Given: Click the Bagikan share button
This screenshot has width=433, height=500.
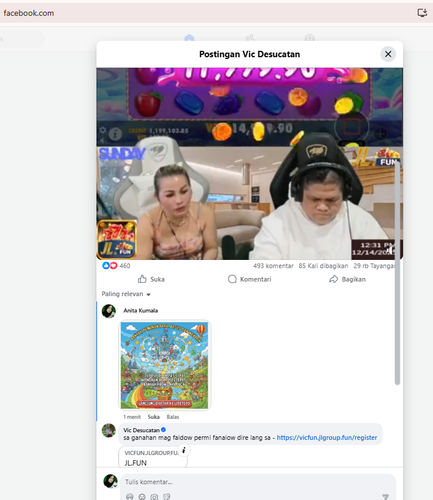Looking at the screenshot, I should point(347,279).
